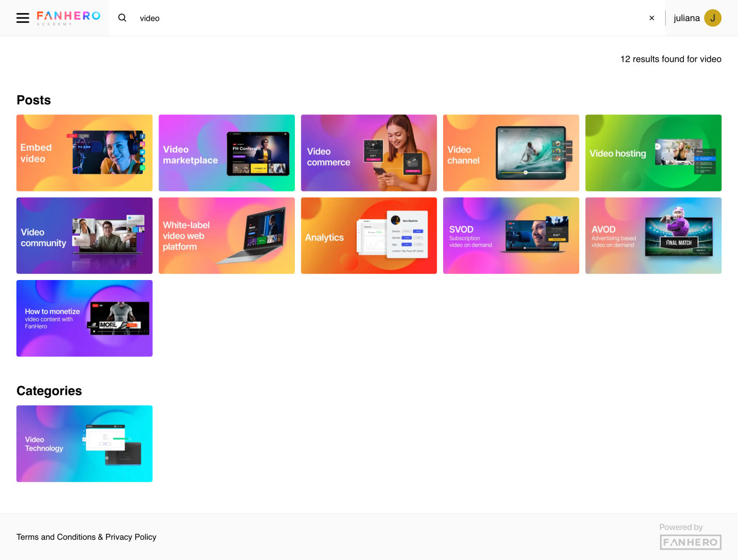Open the Video commerce post
The height and width of the screenshot is (560, 738).
click(369, 153)
